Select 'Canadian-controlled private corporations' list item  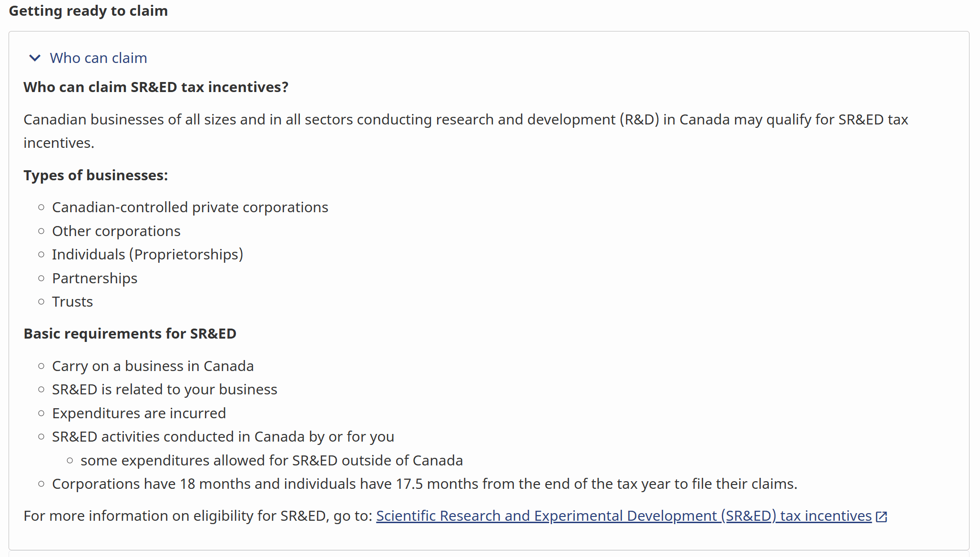(x=190, y=207)
